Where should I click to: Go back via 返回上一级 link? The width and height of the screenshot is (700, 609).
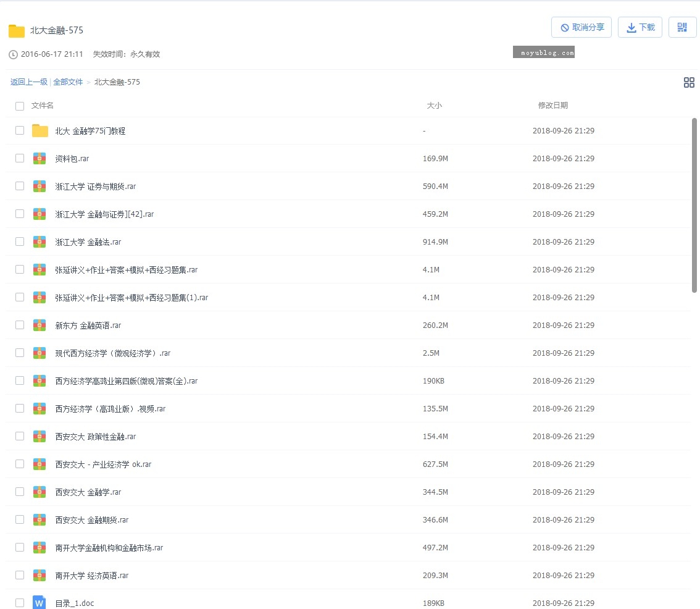coord(29,82)
